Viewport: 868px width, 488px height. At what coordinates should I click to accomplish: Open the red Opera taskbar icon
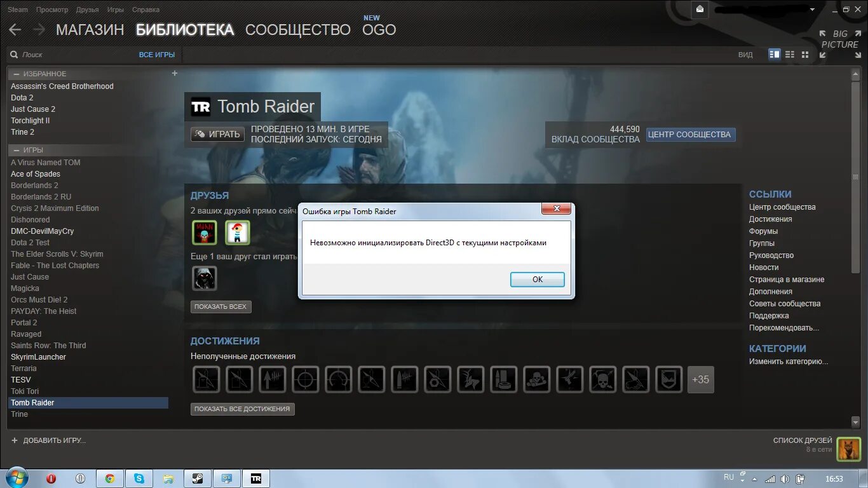coord(51,478)
